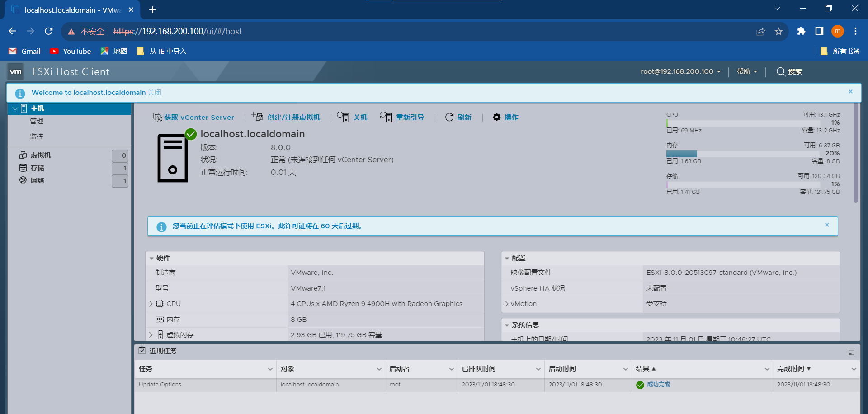
Task: Open a new browser tab with plus
Action: (x=153, y=9)
